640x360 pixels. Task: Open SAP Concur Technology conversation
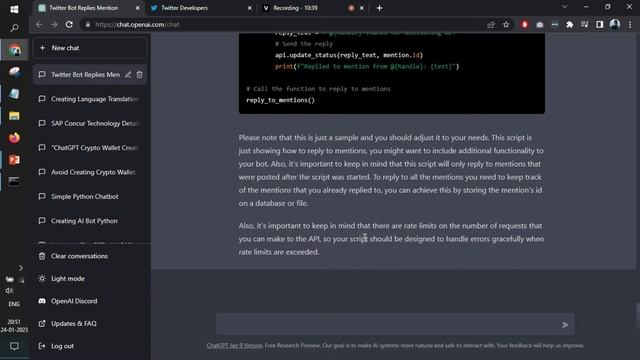click(x=89, y=123)
